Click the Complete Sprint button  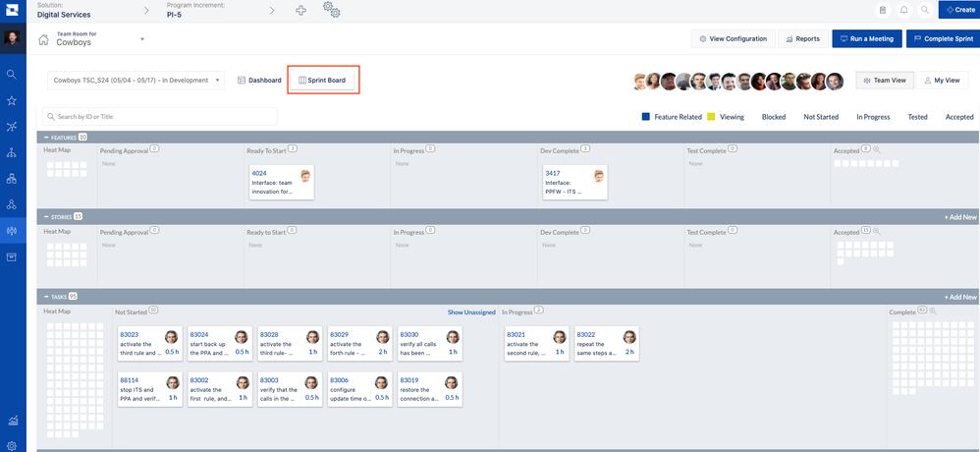coord(943,38)
